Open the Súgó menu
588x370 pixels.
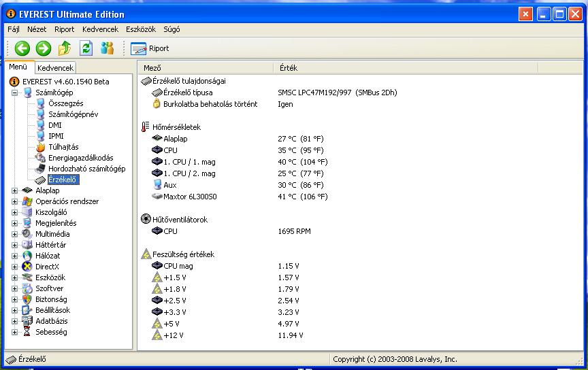(171, 29)
